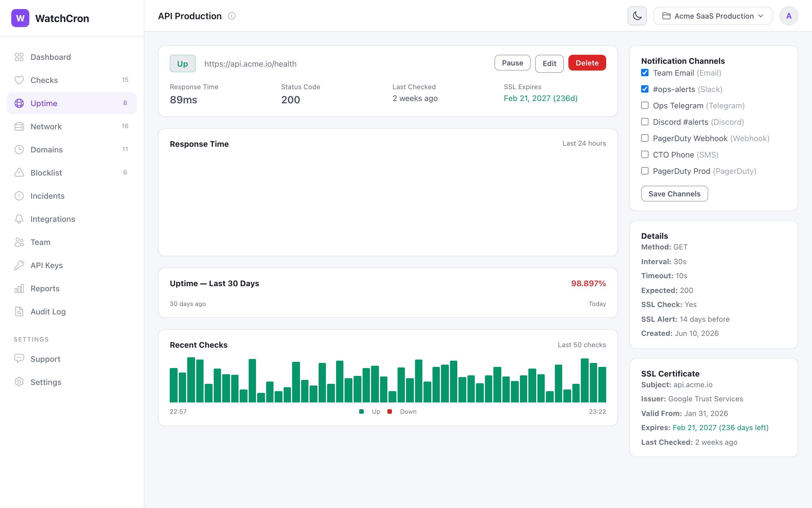Click the Created: Jun 10, 2026 detail
This screenshot has height=508, width=812.
(x=680, y=333)
